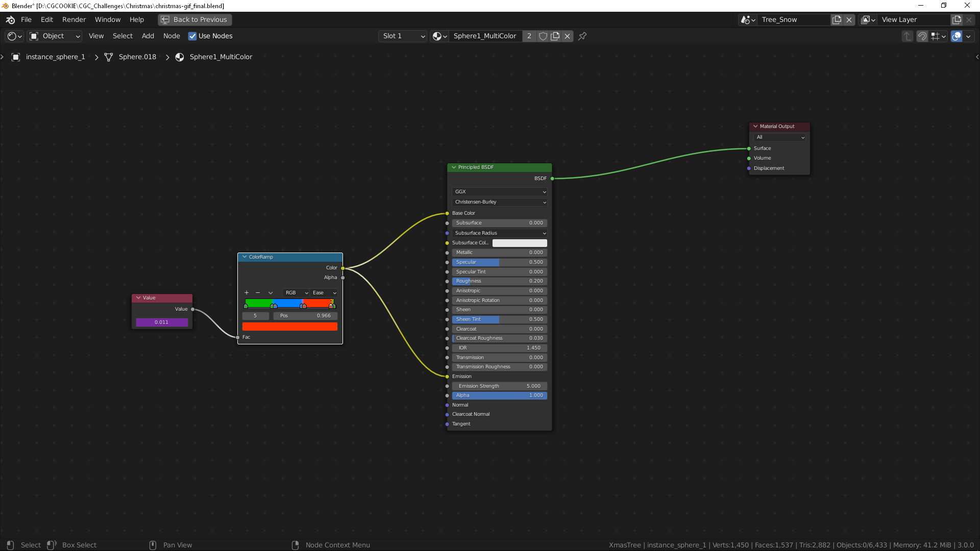The image size is (980, 551).
Task: Click the new scene icon beside Tree_Snow
Action: click(x=837, y=20)
